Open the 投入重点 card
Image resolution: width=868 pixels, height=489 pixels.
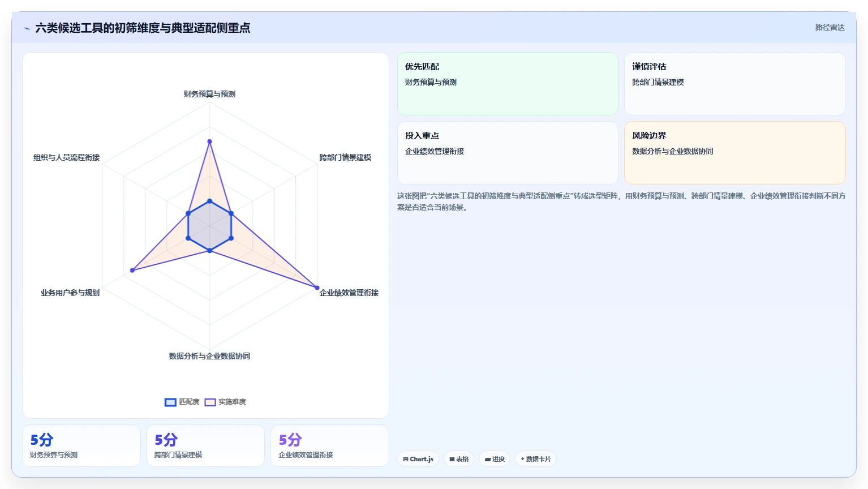(x=508, y=153)
